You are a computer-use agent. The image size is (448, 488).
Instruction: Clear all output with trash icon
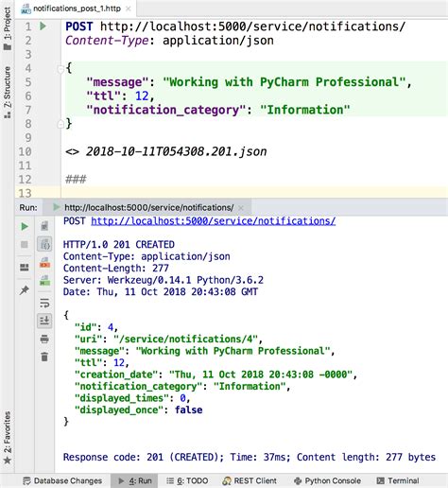(44, 357)
